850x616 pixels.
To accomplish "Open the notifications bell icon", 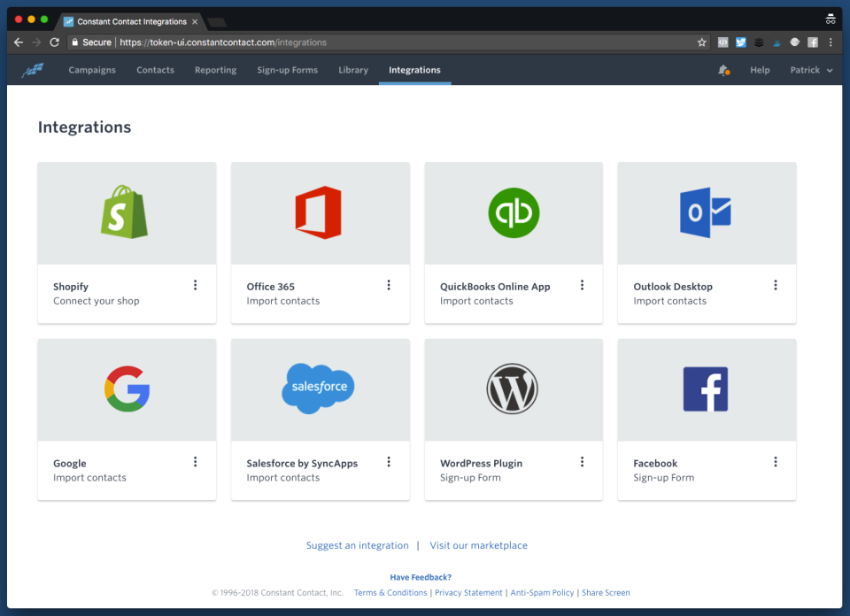I will (723, 70).
